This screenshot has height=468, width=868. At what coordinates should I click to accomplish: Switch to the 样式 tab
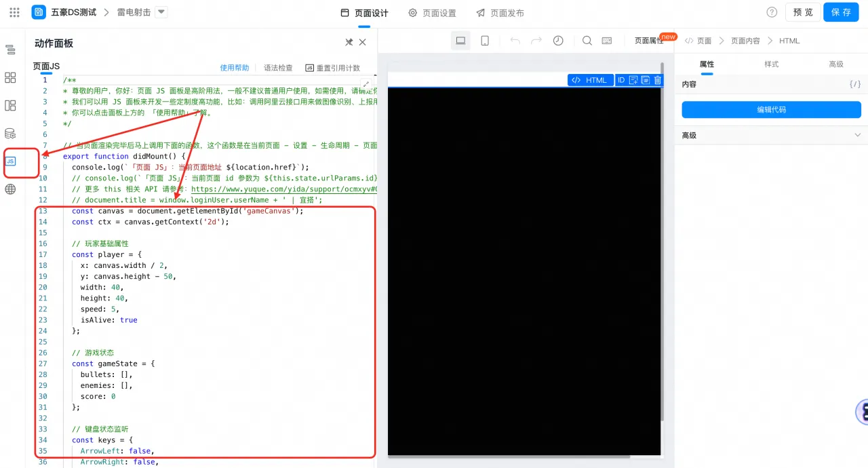click(x=772, y=64)
